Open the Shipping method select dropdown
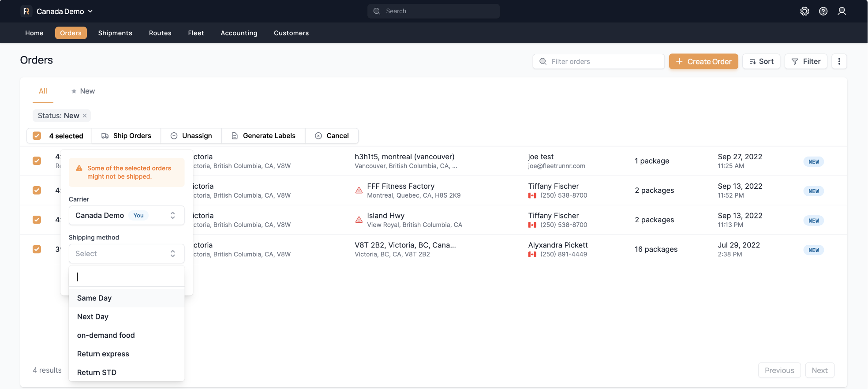The width and height of the screenshot is (868, 389). coord(126,254)
